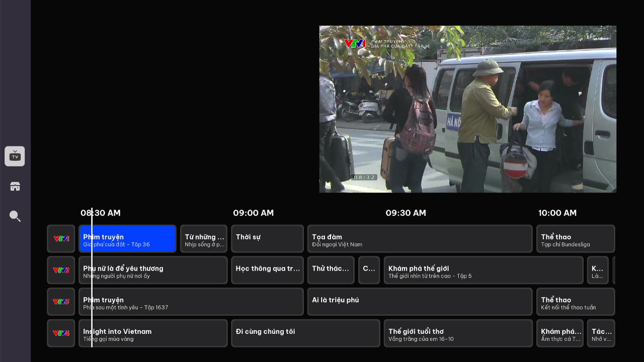
Task: Open Phụ nữ là để yêu thương on VTV2
Action: (x=153, y=270)
